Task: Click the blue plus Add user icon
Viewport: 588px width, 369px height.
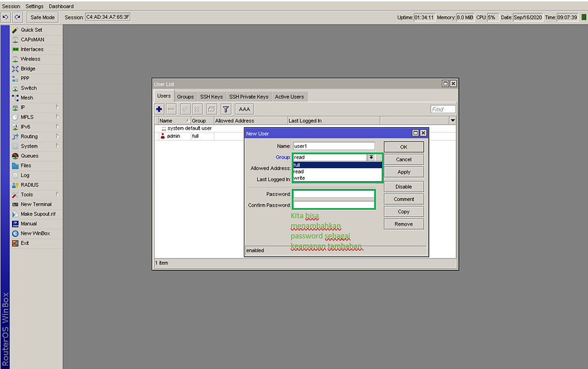Action: [159, 109]
